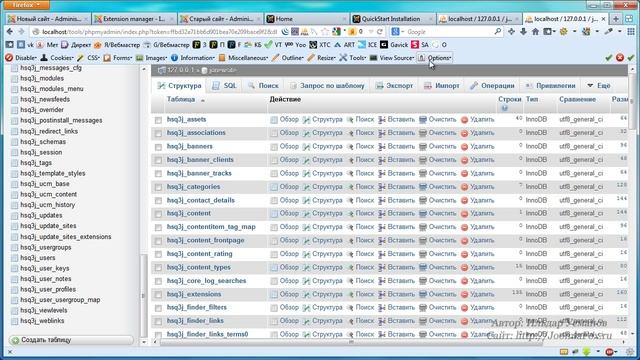
Task: Reload the page with the refresh icon
Action: click(x=380, y=31)
